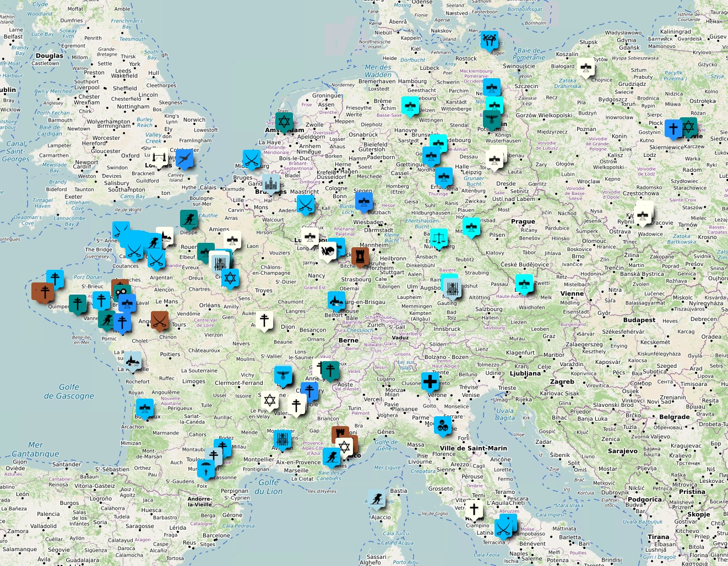728x566 pixels.
Task: Open the white Lorraine cross marker near Dijon
Action: pyautogui.click(x=265, y=320)
